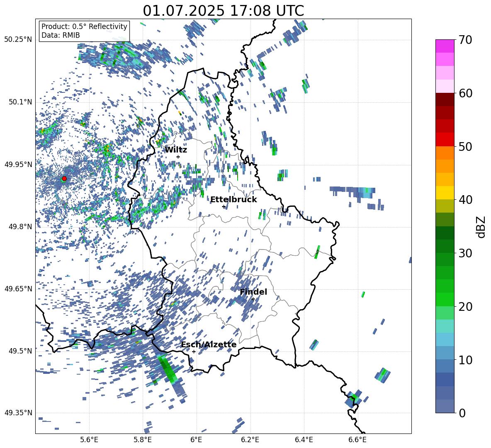
Task: Select the Ettelbruck city label
Action: [x=233, y=200]
